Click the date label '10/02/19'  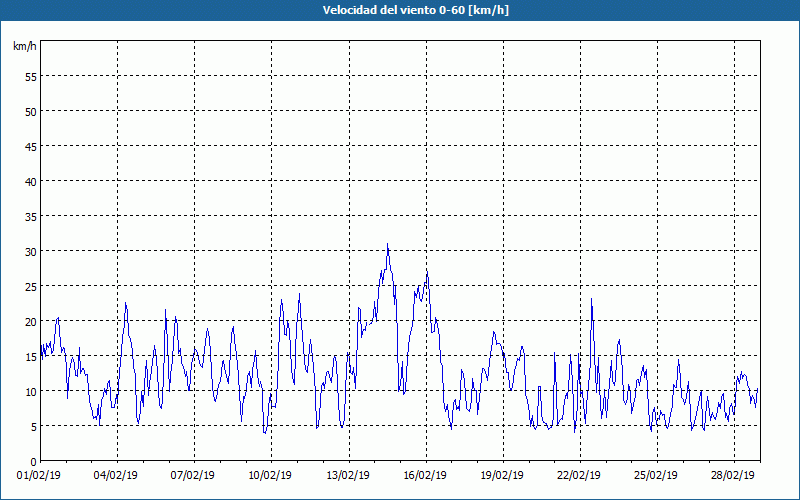click(x=270, y=475)
